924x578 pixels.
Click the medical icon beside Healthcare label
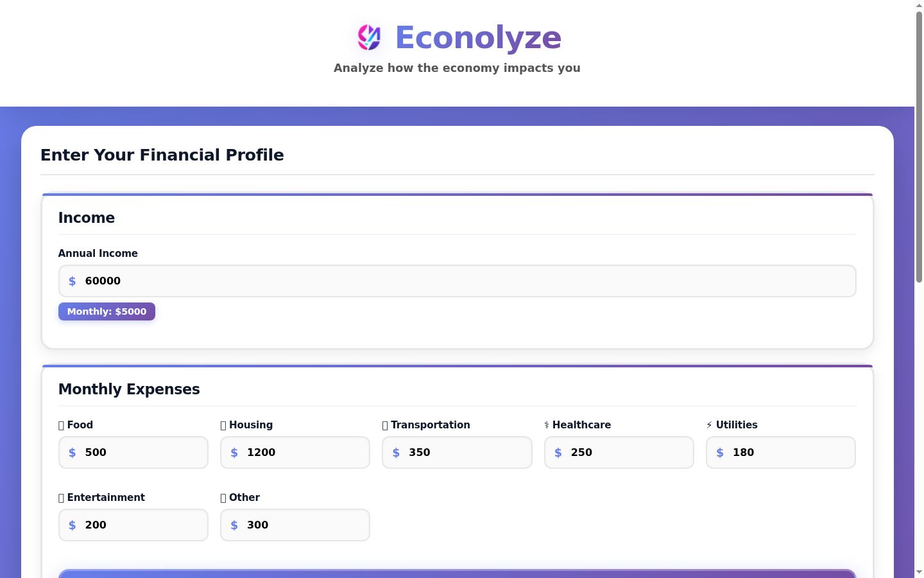pyautogui.click(x=547, y=425)
